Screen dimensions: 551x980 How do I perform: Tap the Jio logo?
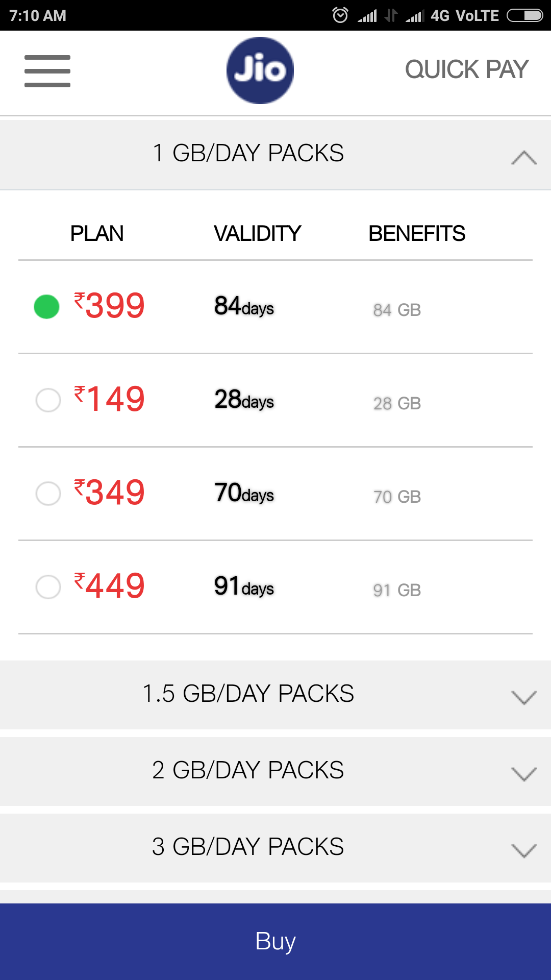pos(260,70)
